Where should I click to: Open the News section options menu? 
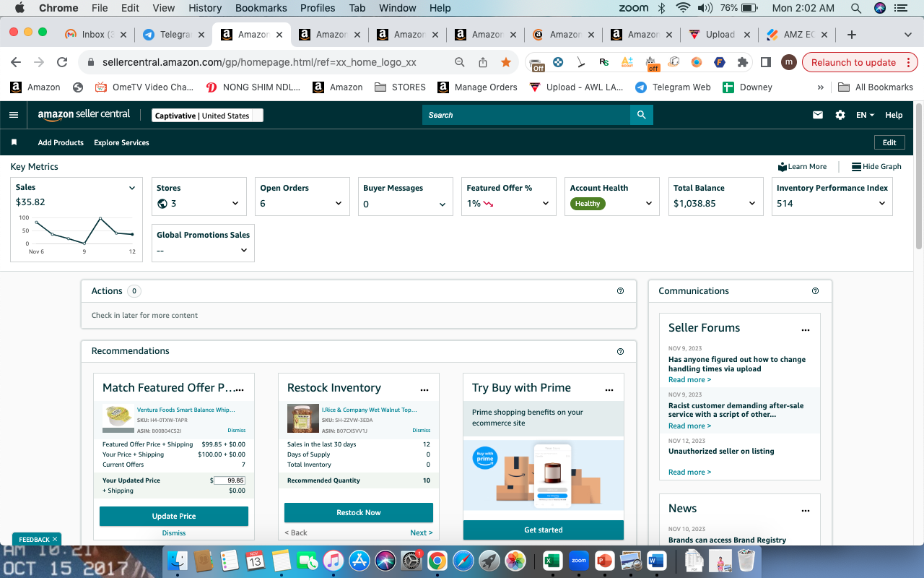[806, 511]
